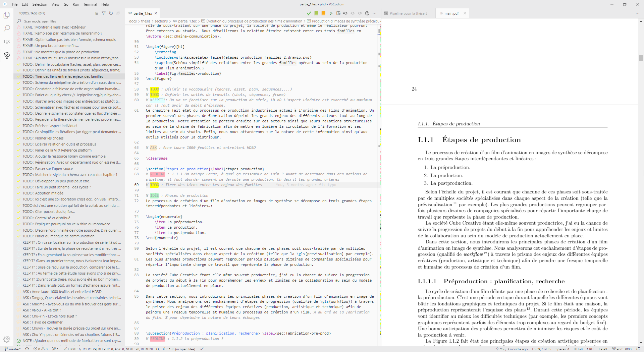Viewport: 644px width, 352px height.
Task: Click the 'sections' breadcrumb link
Action: click(161, 21)
